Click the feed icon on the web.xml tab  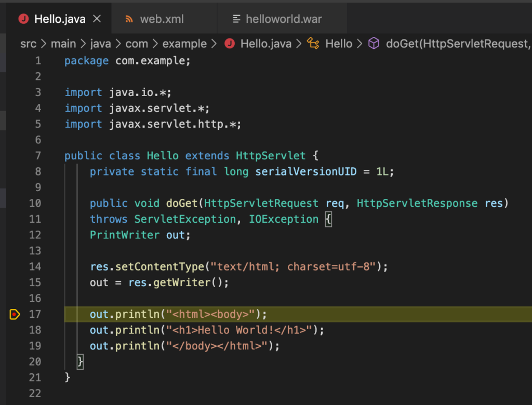point(128,18)
